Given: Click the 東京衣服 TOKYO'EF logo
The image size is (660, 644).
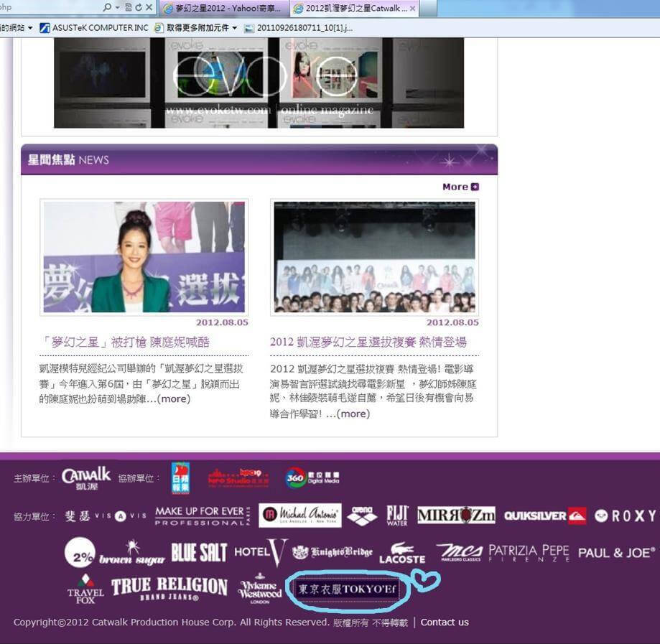Looking at the screenshot, I should 348,589.
